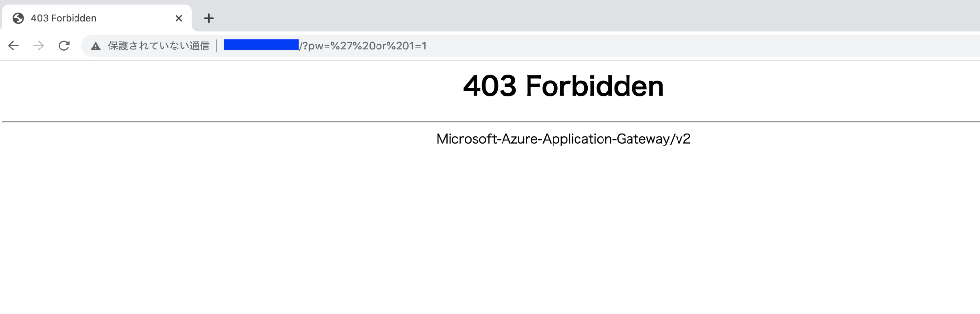Click the word Forbidden in the heading
The height and width of the screenshot is (314, 980).
[x=595, y=86]
